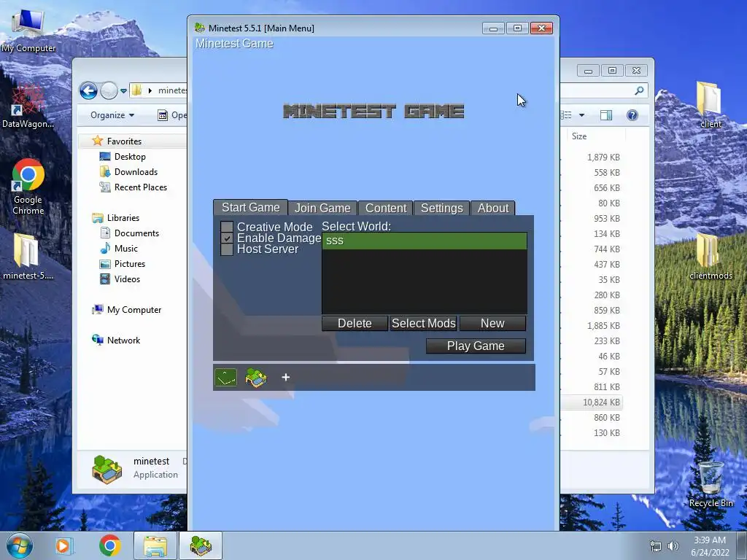Toggle the preview pane icon in Explorer
747x560 pixels.
tap(606, 115)
